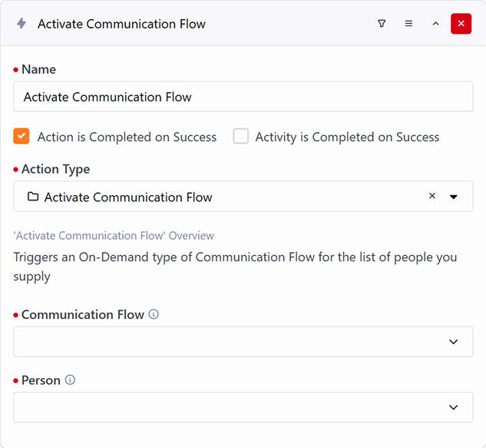Clear the selected Action Type with the x
Viewport: 486px width, 448px height.
431,196
